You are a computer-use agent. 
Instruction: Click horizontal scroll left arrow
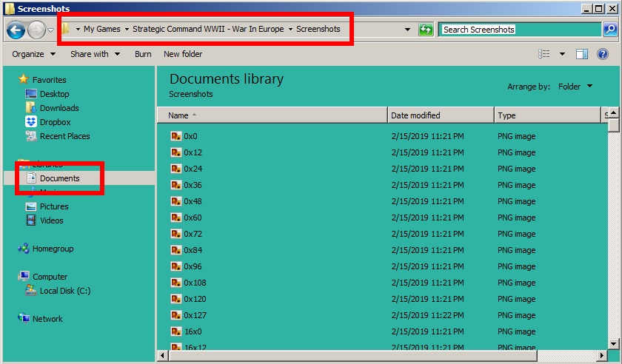(162, 355)
